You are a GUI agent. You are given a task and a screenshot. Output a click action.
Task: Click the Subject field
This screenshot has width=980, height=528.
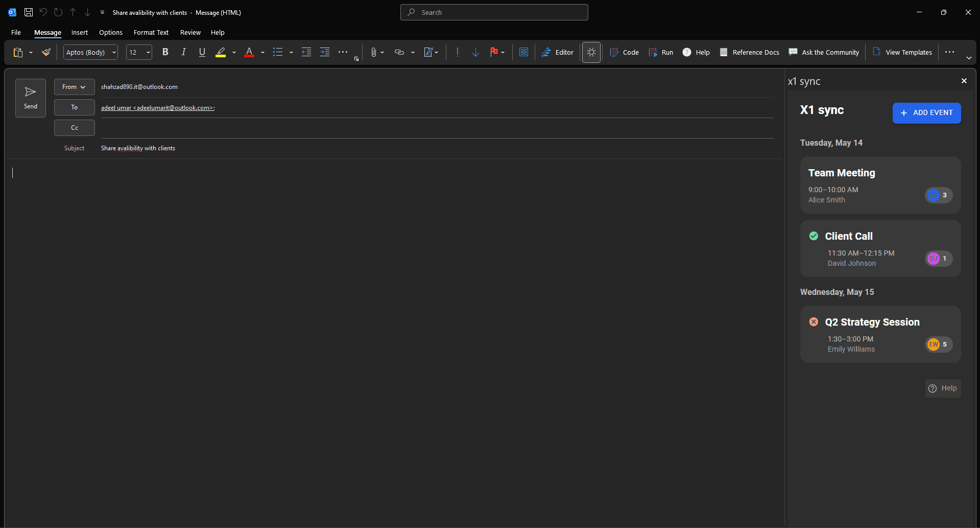pyautogui.click(x=437, y=148)
